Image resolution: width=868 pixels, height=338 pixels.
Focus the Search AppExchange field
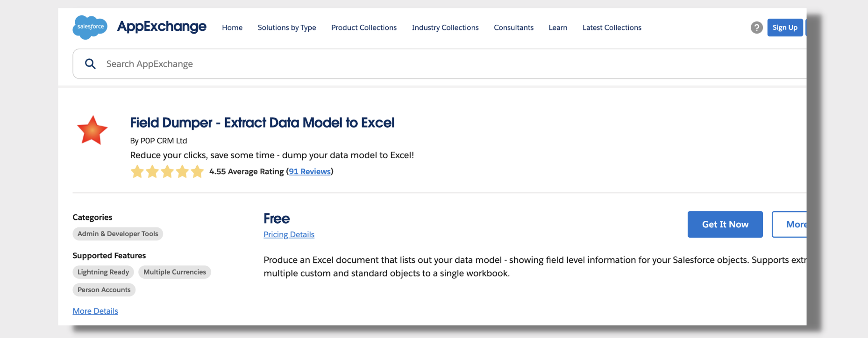[420, 64]
